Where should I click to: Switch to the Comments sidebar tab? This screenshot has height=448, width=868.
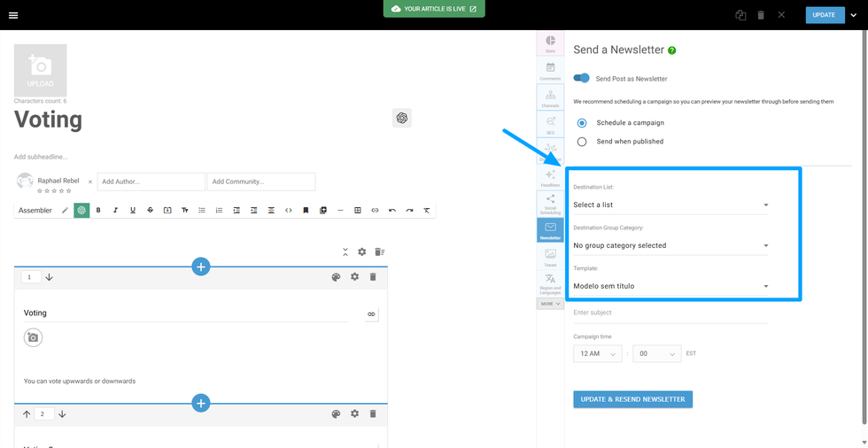coord(550,71)
